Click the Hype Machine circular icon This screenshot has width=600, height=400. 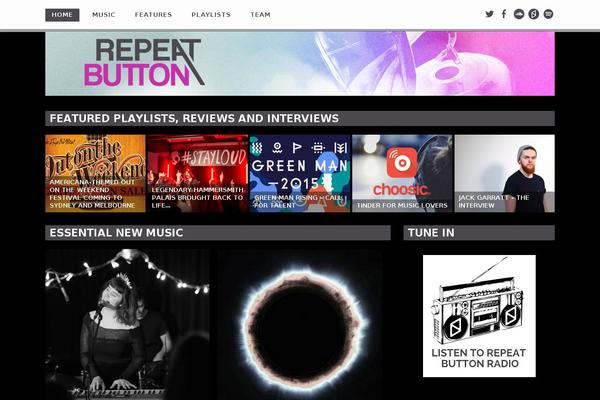coord(533,14)
